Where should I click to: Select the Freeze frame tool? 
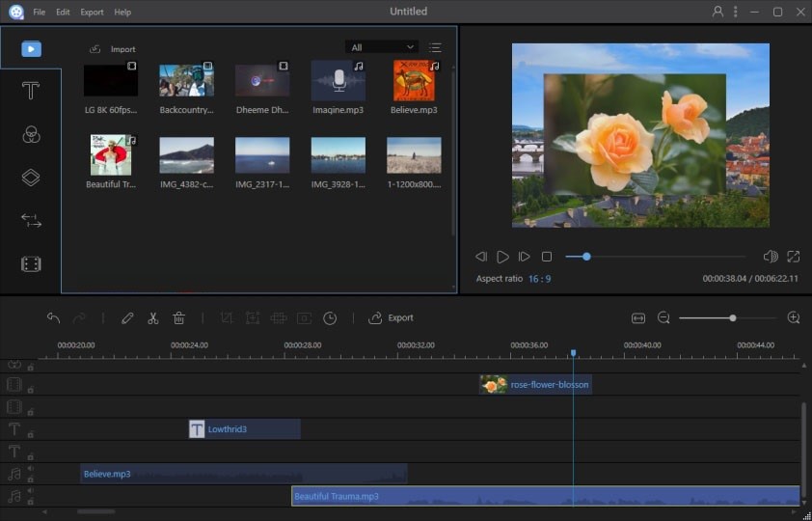304,318
